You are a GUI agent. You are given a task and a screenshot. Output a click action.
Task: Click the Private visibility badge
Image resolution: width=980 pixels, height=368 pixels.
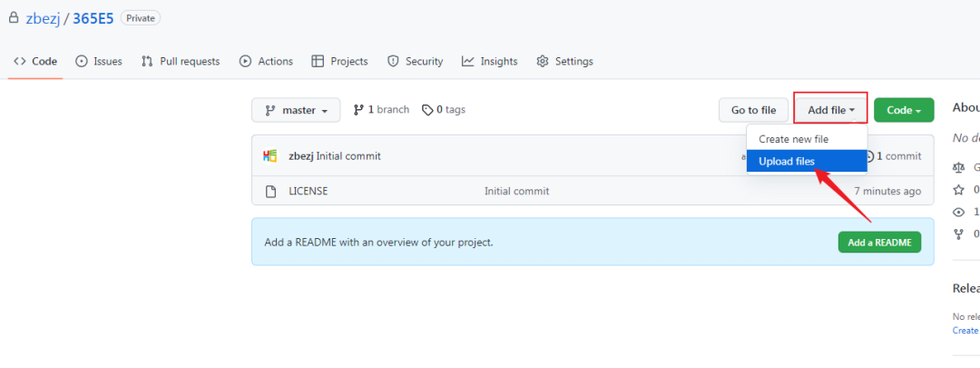(140, 18)
